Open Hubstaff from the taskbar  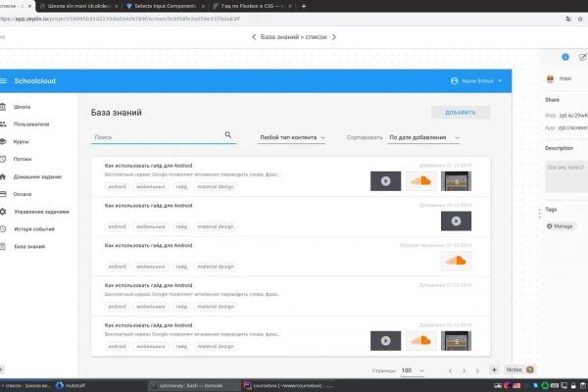[x=71, y=385]
